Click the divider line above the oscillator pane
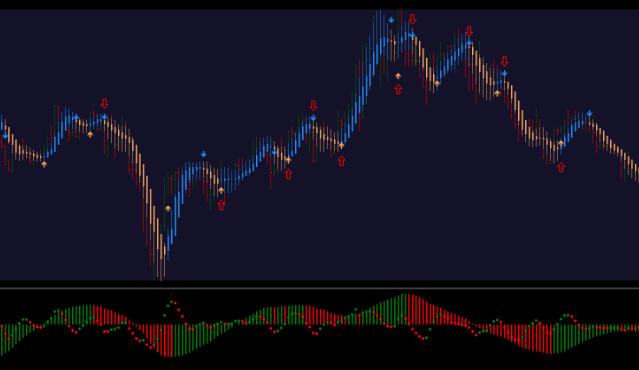The width and height of the screenshot is (639, 370). pyautogui.click(x=320, y=288)
